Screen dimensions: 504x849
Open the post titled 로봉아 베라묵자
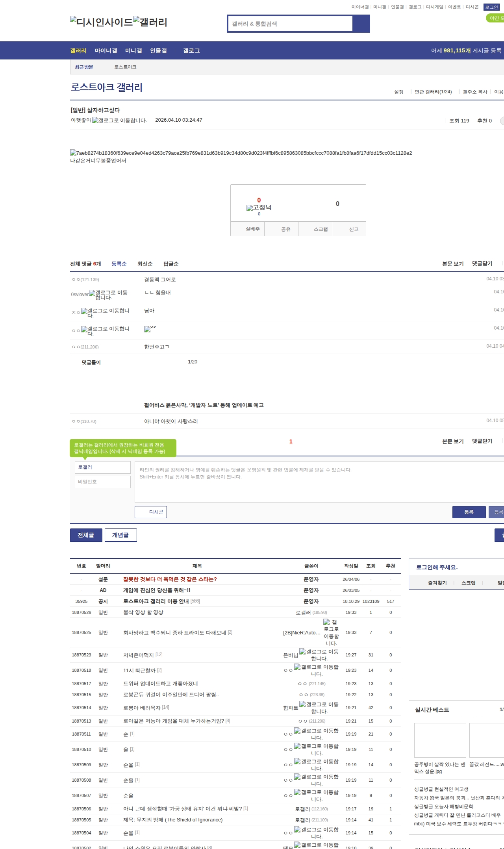(142, 708)
